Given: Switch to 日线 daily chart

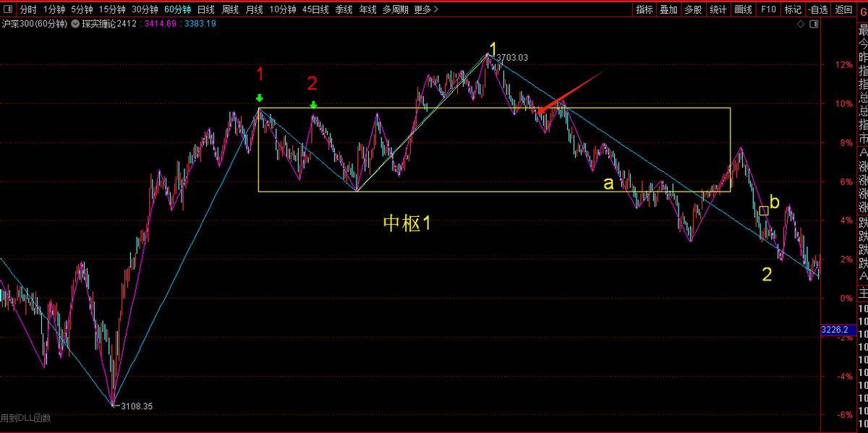Looking at the screenshot, I should pyautogui.click(x=205, y=9).
